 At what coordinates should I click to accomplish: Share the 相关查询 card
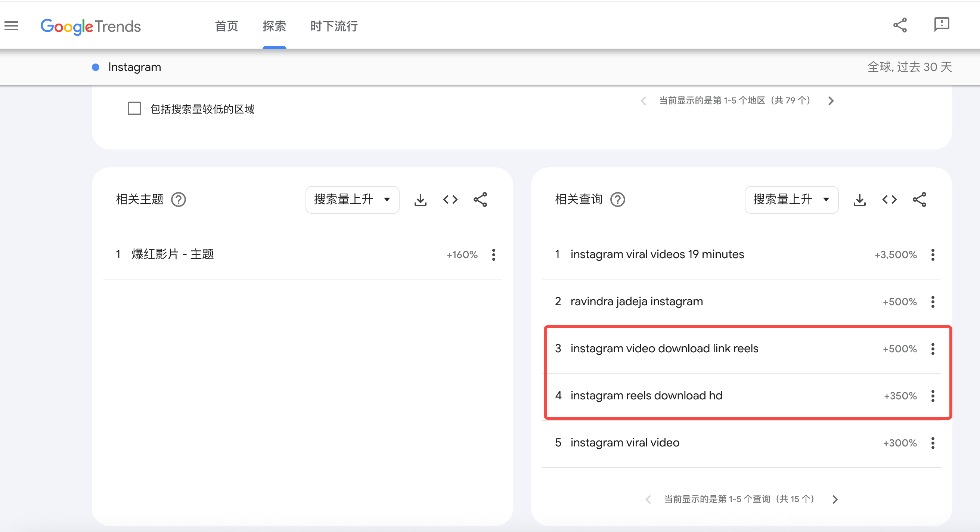coord(919,199)
